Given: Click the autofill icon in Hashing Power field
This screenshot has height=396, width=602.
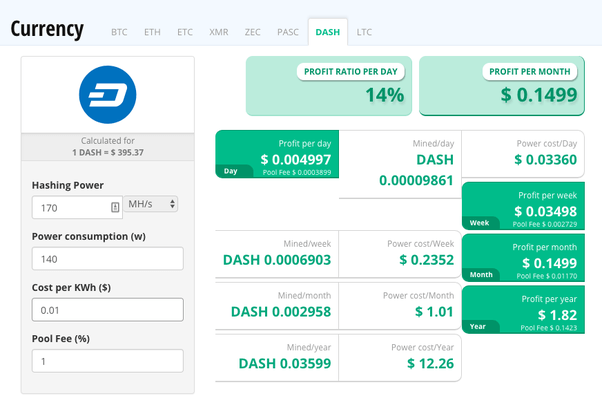Looking at the screenshot, I should coord(115,207).
